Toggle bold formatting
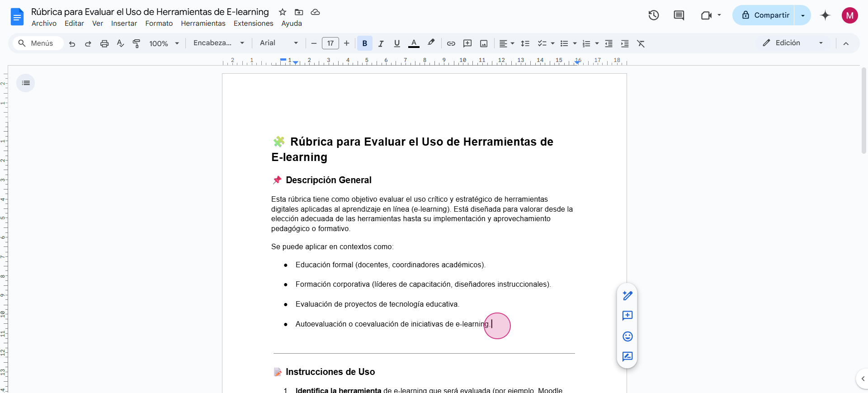Screen dimensions: 868x393 [365, 43]
